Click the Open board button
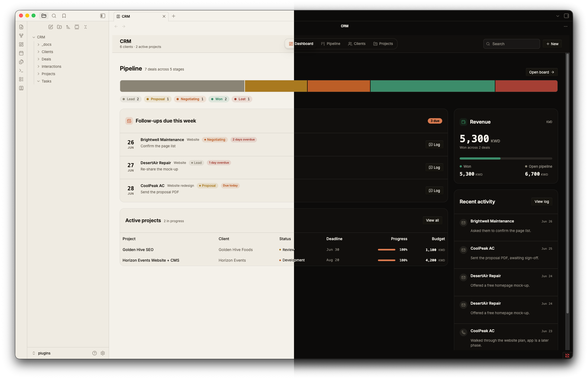Screen dimensions: 588x379 click(x=542, y=72)
